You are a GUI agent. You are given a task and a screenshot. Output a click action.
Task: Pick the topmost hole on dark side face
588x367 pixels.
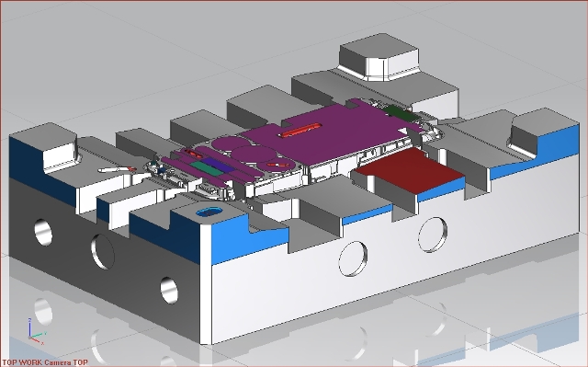click(x=43, y=233)
